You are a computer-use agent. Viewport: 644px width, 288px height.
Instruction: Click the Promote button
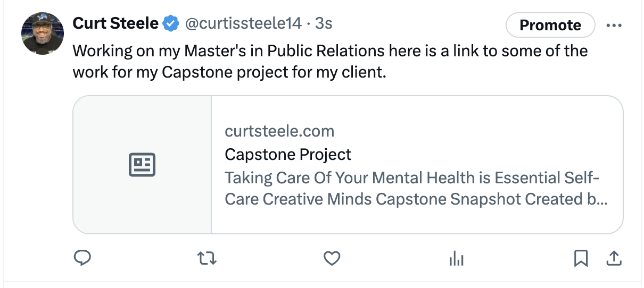(550, 25)
